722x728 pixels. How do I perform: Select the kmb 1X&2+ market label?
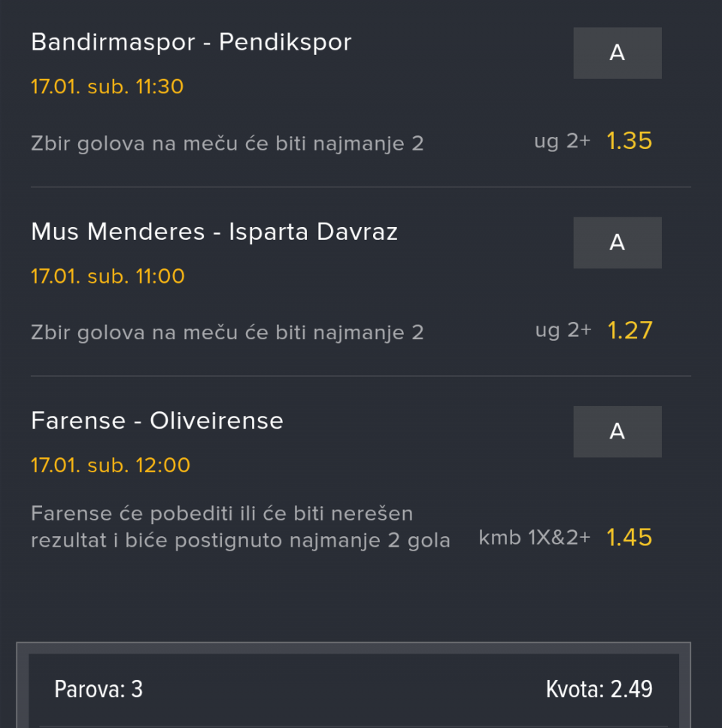tap(535, 538)
